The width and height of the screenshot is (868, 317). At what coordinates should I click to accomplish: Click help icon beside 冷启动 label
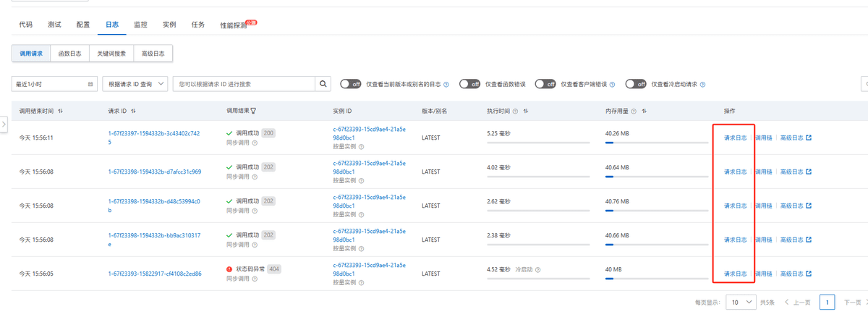tap(538, 269)
